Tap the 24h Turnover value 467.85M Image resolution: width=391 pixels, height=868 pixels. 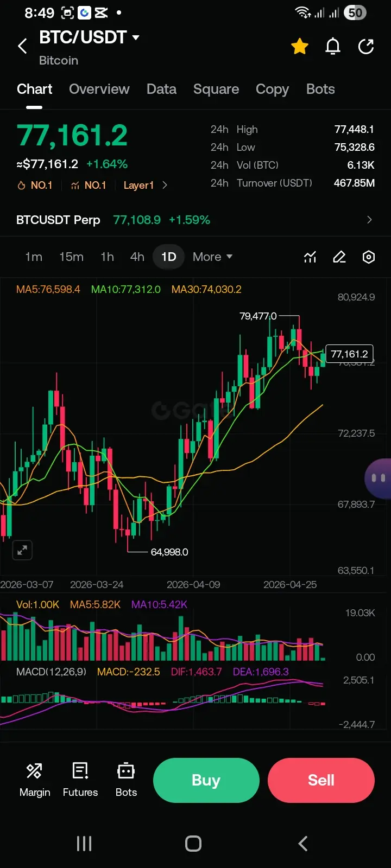354,183
